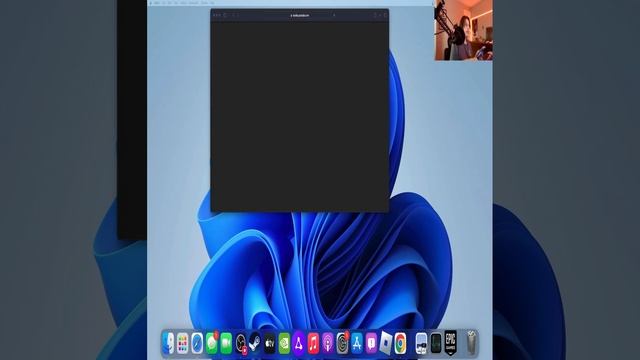Click the browser window's address bar

[300, 16]
